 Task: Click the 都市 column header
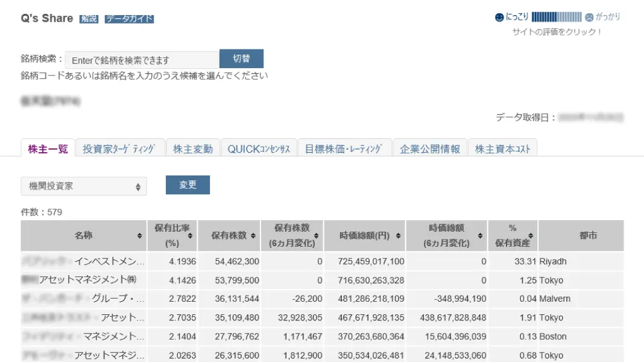pos(581,235)
